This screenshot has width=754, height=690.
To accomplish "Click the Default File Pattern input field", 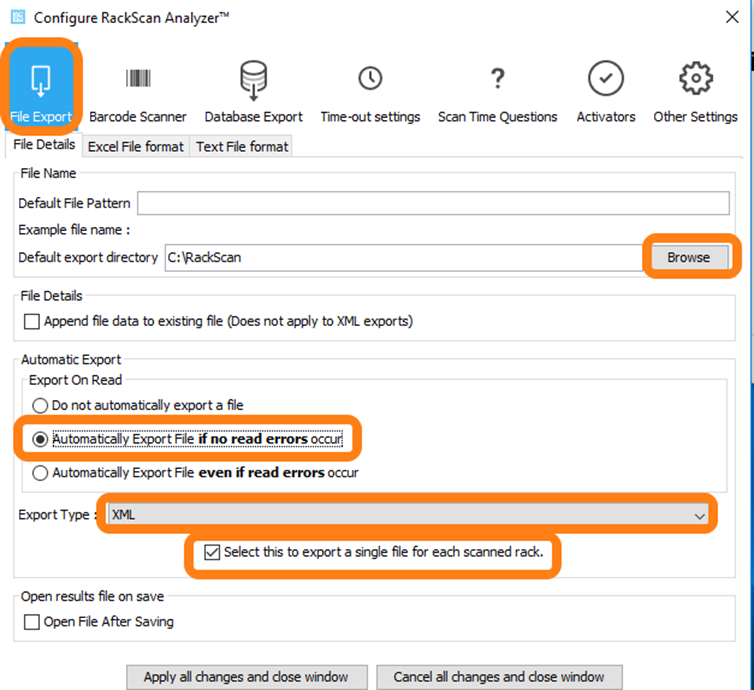I will (433, 204).
